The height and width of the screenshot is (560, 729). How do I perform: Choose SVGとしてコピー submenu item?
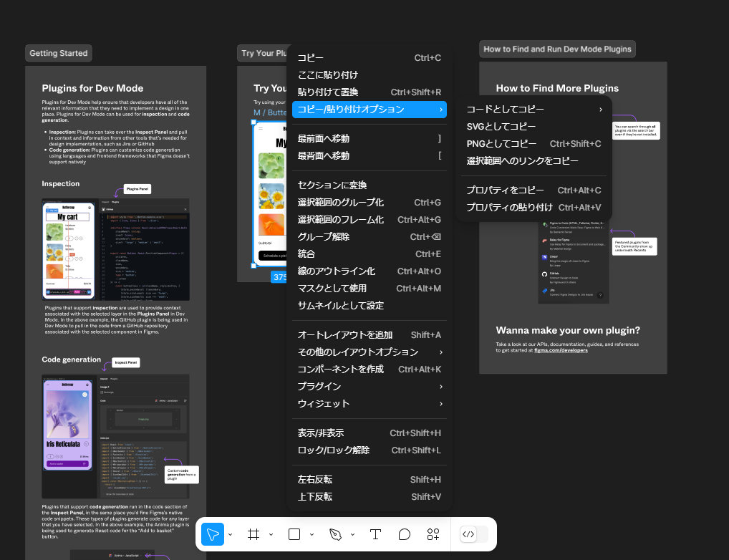tap(534, 127)
